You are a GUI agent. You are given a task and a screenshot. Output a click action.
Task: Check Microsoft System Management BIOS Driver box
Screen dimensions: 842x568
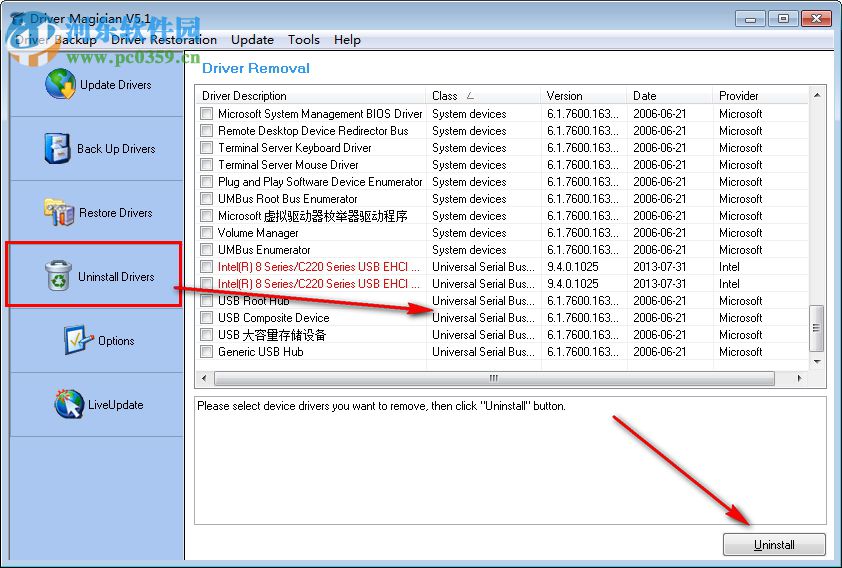point(206,114)
